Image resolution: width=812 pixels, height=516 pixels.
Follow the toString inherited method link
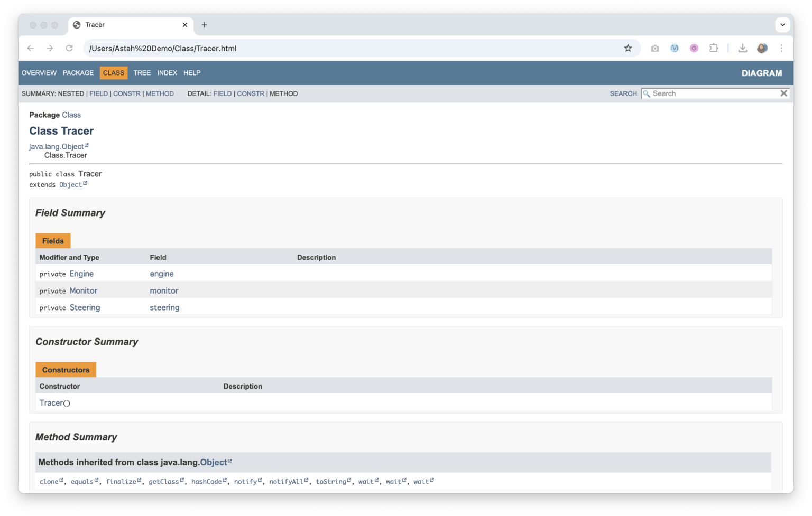(331, 481)
